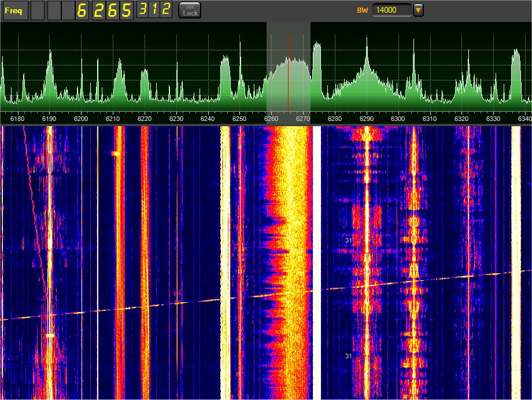
Task: Select the final small digit 2 in frequency
Action: coord(166,10)
